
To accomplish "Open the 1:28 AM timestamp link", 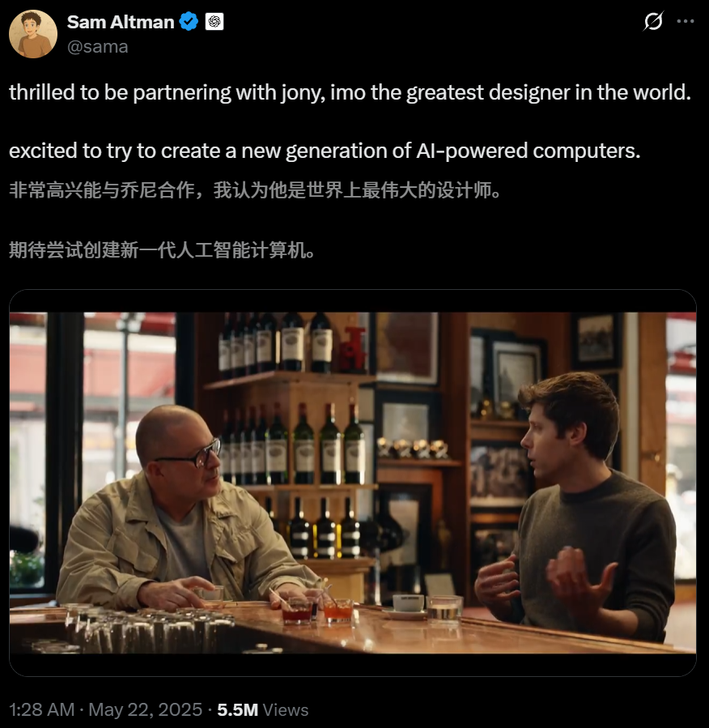I will tap(42, 709).
